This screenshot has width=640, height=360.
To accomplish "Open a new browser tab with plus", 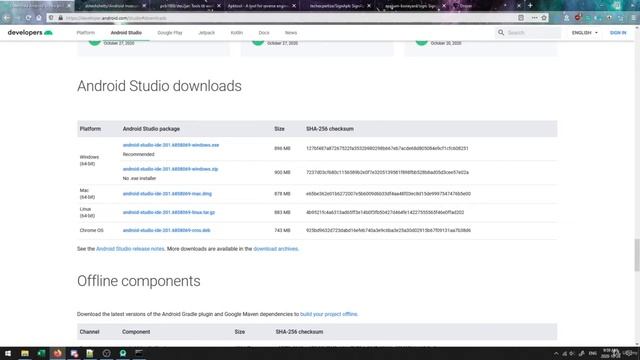I will pyautogui.click(x=530, y=6).
